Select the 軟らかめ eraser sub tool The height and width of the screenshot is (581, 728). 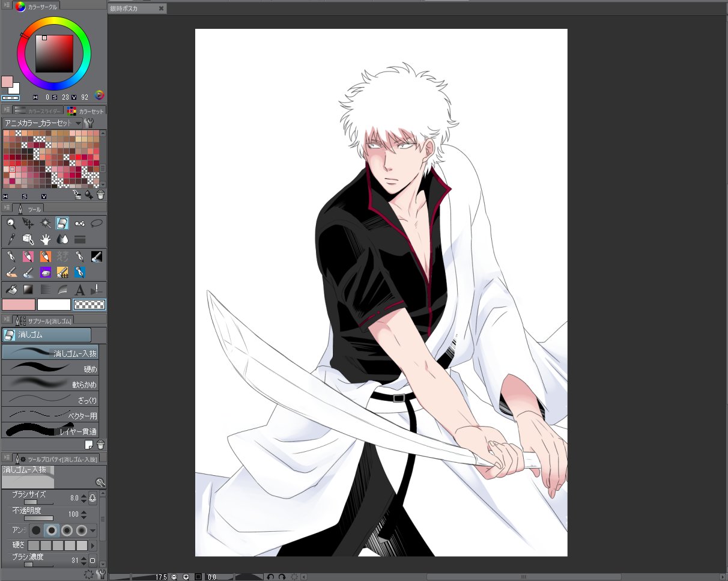click(x=50, y=384)
